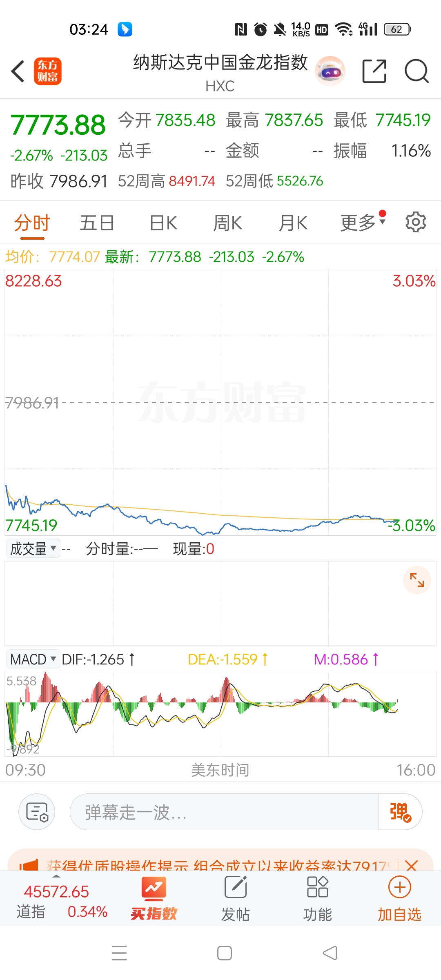
Task: Open danmaku list settings icon
Action: 37,812
